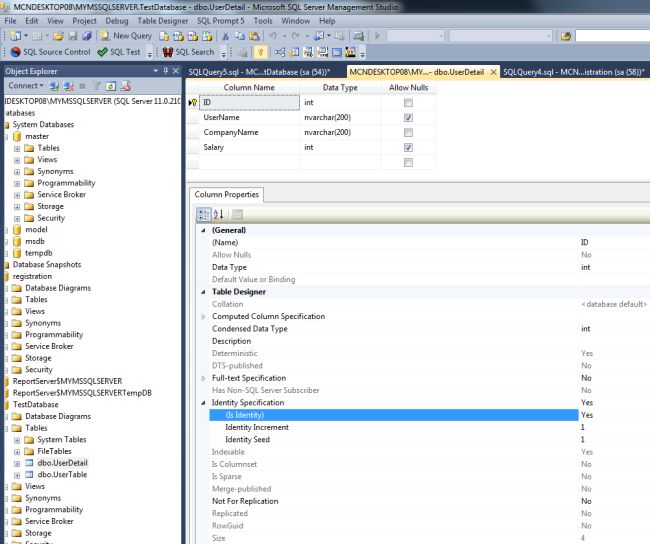Click the Disconnect icon in Object Explorer
The image size is (650, 544).
coord(68,86)
